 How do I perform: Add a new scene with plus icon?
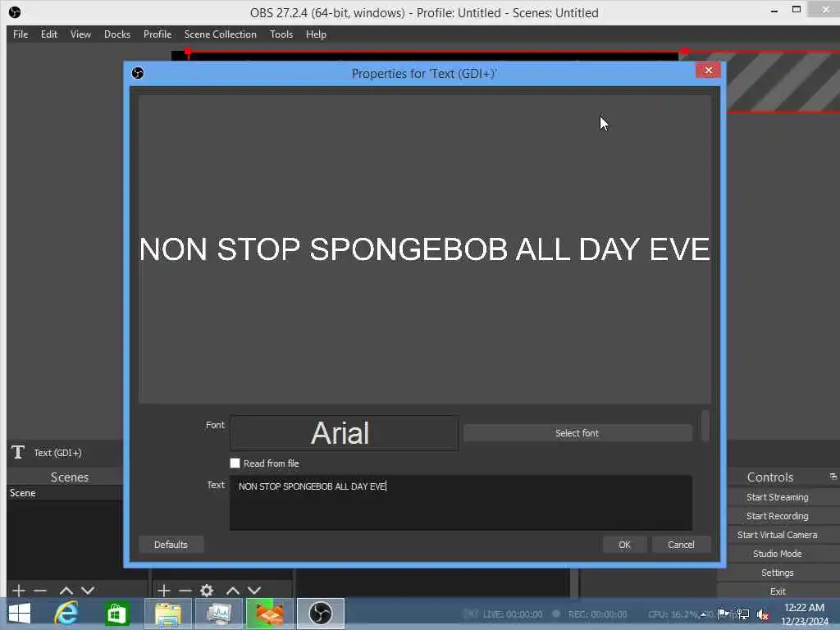19,591
